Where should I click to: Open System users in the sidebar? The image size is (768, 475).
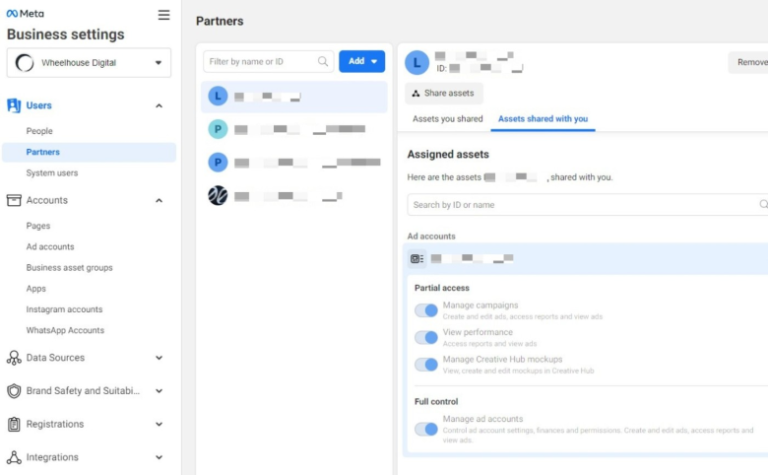point(52,173)
